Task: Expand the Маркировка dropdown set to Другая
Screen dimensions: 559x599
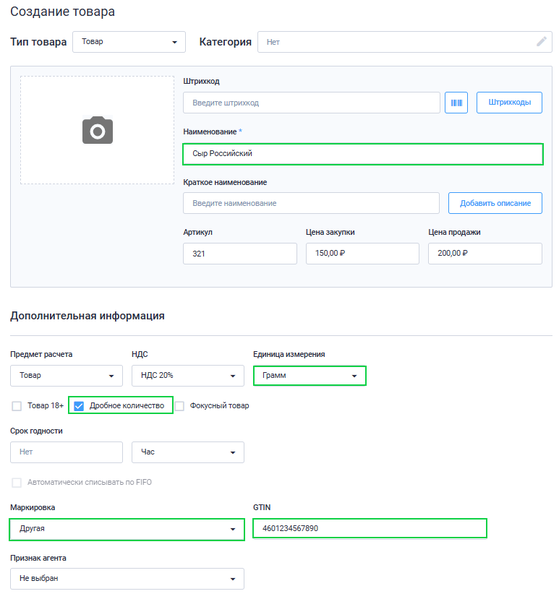Action: point(127,529)
